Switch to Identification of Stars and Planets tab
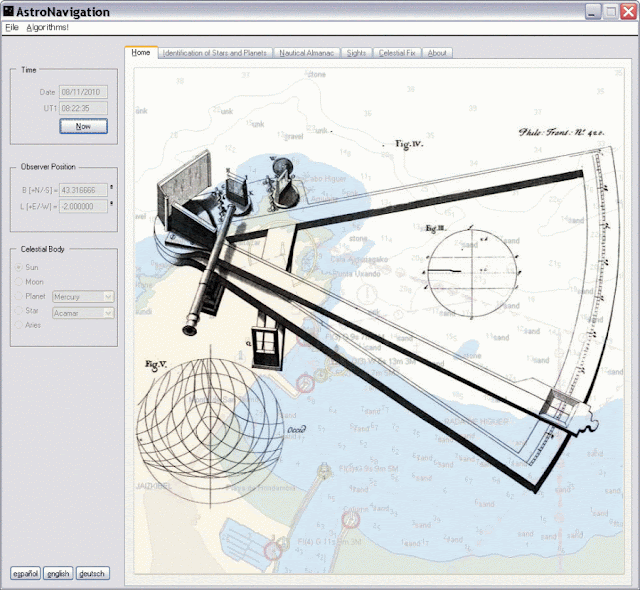640x590 pixels. coord(215,53)
